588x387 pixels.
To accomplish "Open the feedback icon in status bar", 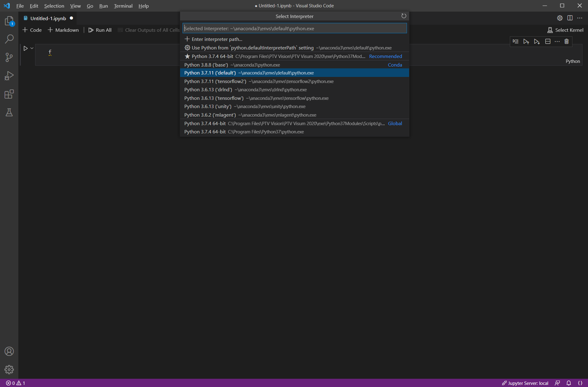I will (x=557, y=383).
